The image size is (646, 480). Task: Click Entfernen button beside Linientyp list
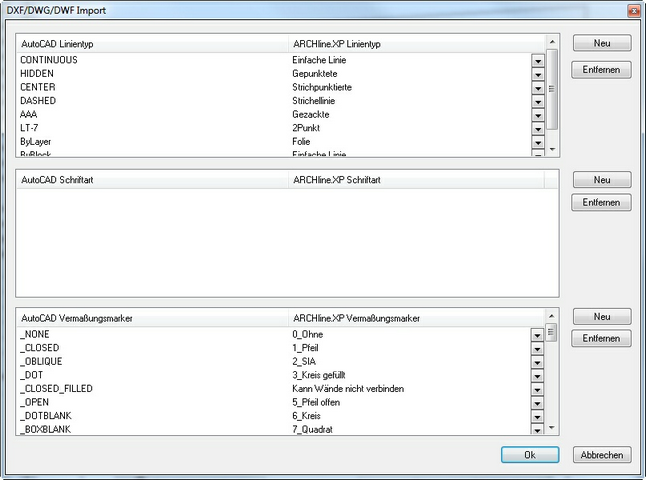(601, 70)
